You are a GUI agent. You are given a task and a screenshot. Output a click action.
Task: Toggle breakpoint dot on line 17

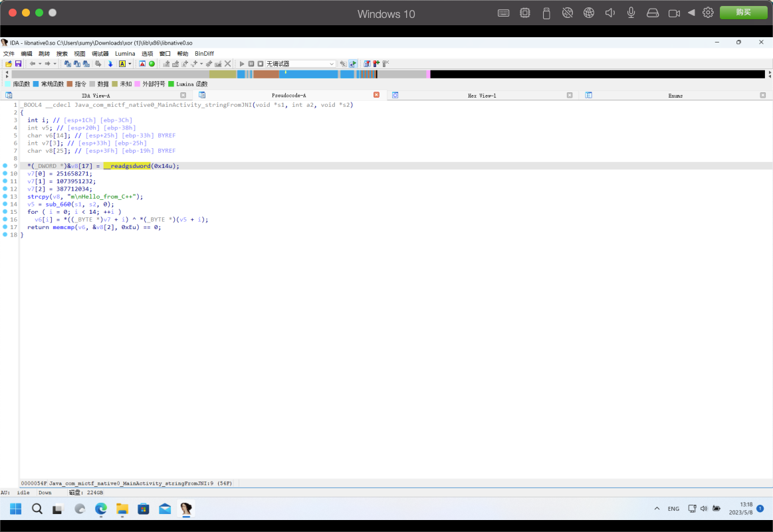5,227
